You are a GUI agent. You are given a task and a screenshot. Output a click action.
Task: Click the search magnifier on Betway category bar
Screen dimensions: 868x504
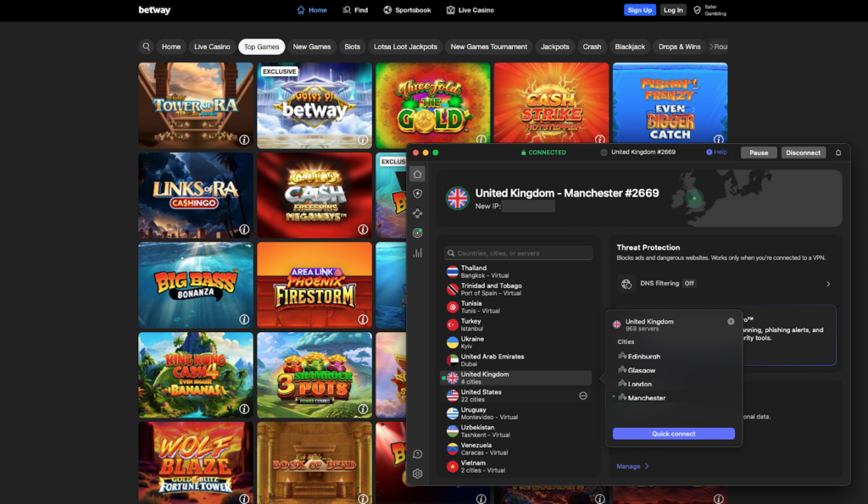pyautogui.click(x=146, y=47)
